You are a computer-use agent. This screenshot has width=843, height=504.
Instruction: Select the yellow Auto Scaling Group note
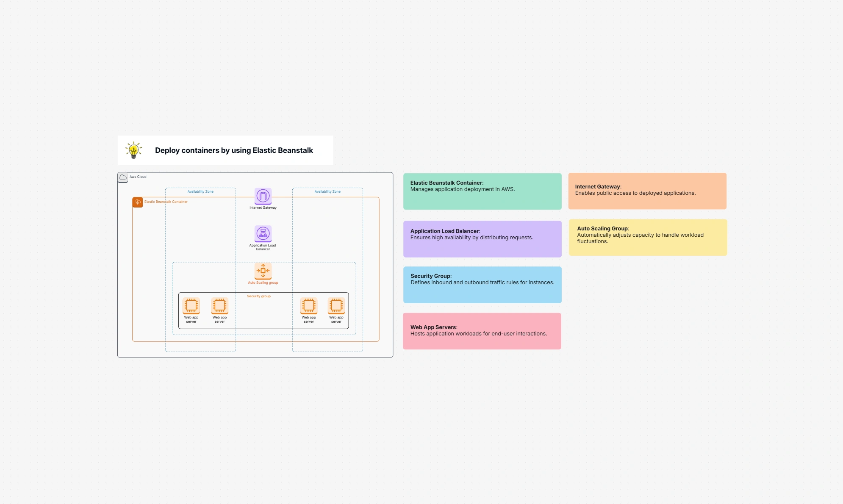coord(648,237)
